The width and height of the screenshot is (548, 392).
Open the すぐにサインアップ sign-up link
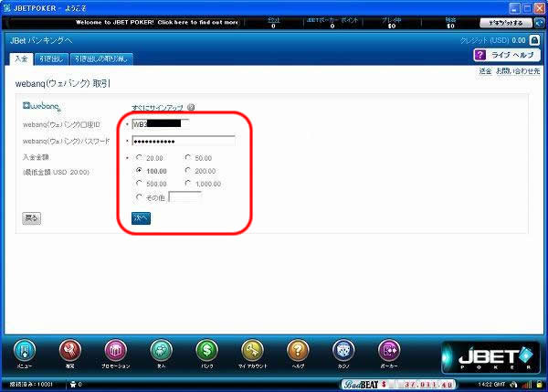coord(157,108)
